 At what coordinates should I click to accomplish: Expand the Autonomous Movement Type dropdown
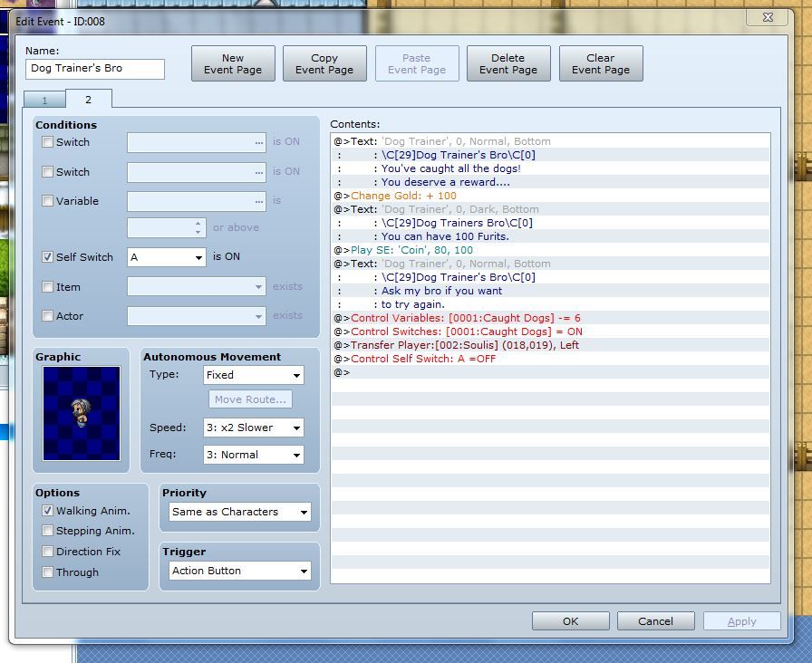coord(253,375)
